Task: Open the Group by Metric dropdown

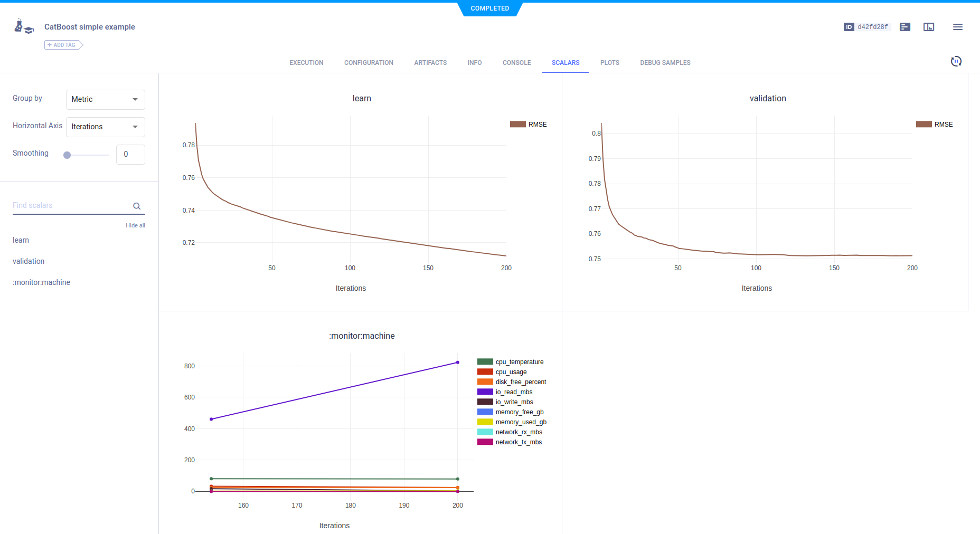Action: (x=105, y=99)
